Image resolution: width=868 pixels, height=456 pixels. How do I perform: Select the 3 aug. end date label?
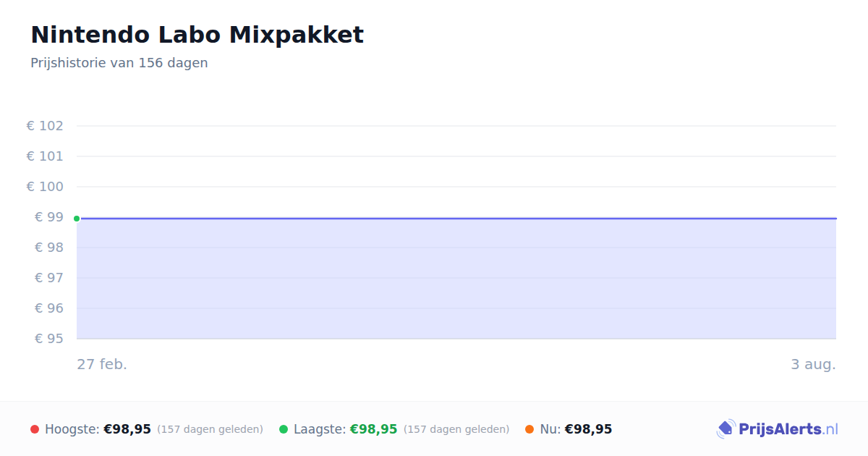tap(813, 364)
